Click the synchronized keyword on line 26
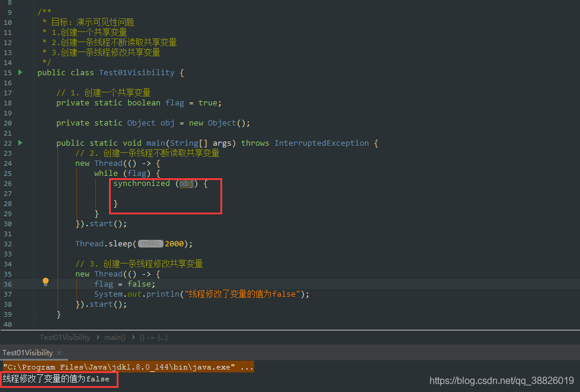Screen dimensions: 580x392 [142, 184]
